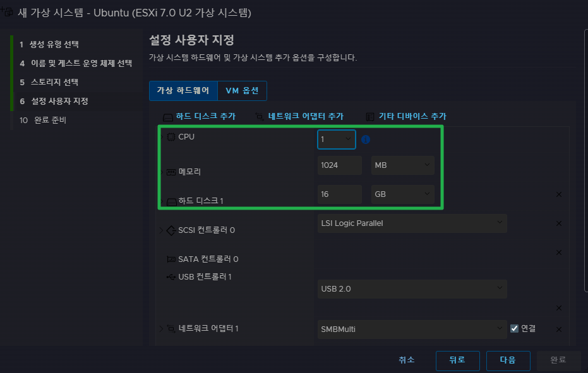This screenshot has height=373, width=588.
Task: Open the LSI Logic Parallel controller dropdown
Action: pos(412,223)
